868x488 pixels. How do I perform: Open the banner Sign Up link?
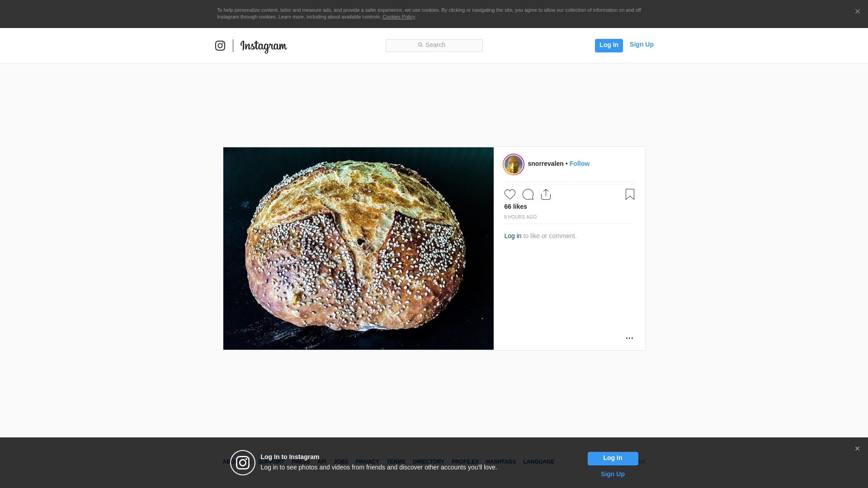[613, 474]
